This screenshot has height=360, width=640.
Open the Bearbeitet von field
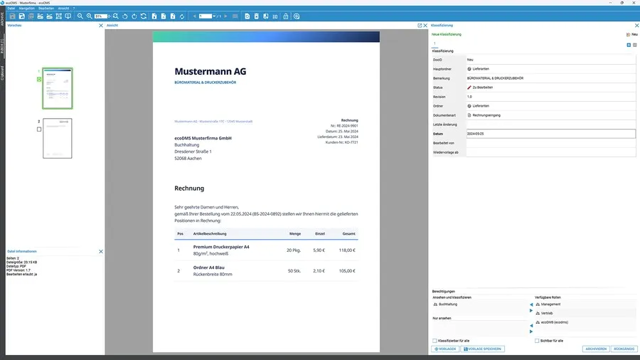pyautogui.click(x=551, y=143)
